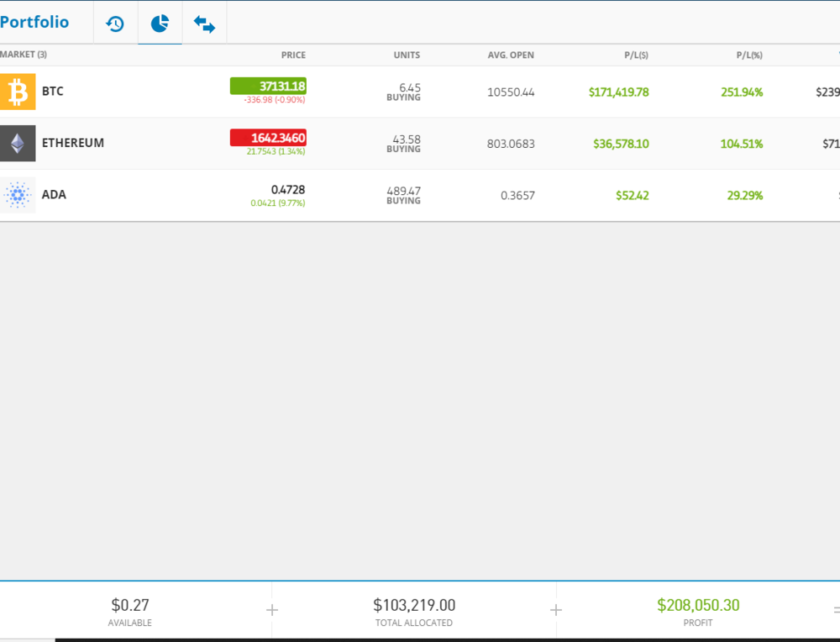Click the ADA price 0.4728
Viewport: 840px width, 642px height.
(x=287, y=190)
